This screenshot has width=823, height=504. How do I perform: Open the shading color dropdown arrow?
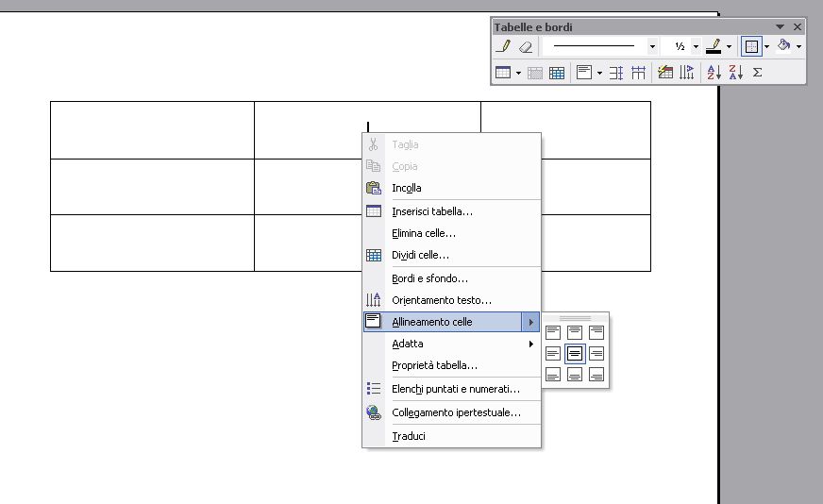point(798,47)
